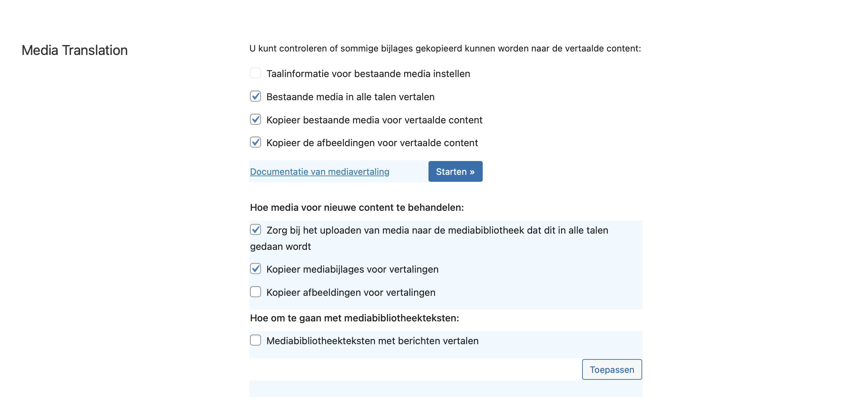The image size is (868, 414).
Task: Click label text 'Bestaande media in alle talen vertalen'
Action: [x=350, y=97]
